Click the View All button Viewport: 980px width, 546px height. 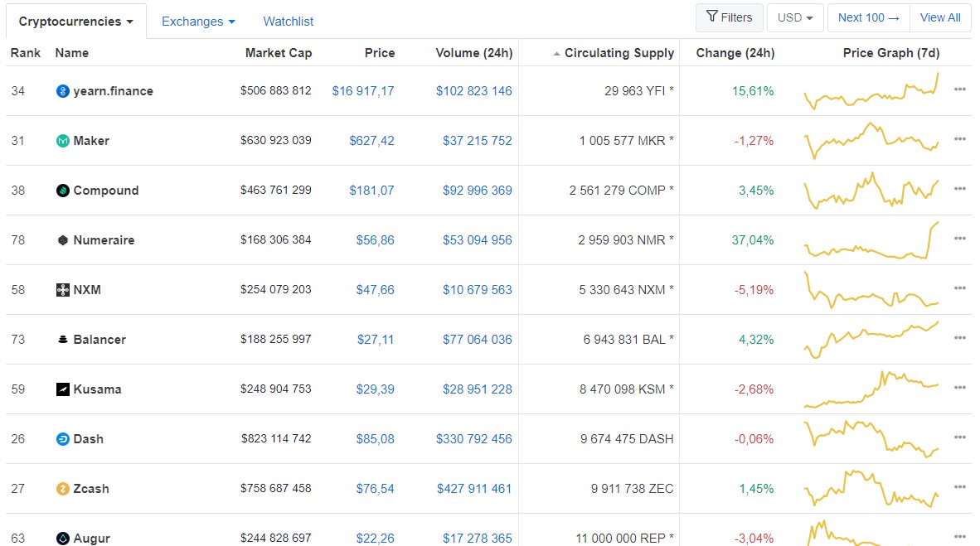(940, 17)
